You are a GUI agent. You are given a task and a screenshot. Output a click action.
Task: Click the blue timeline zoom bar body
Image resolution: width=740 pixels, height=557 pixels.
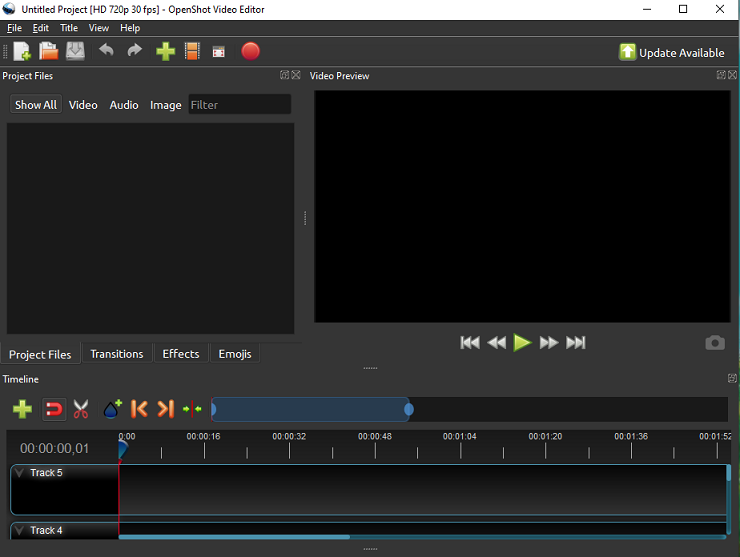[311, 409]
